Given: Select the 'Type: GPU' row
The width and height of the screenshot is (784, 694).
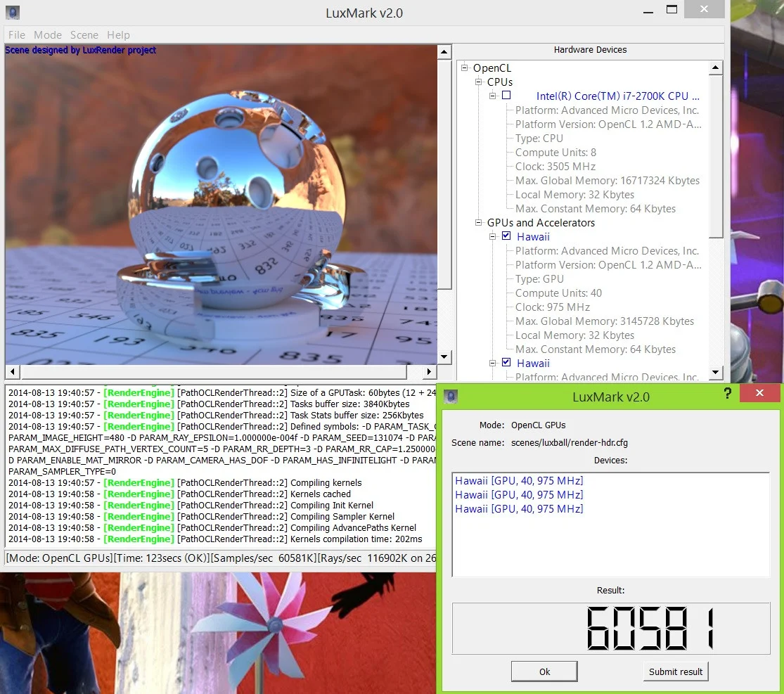Looking at the screenshot, I should (539, 278).
